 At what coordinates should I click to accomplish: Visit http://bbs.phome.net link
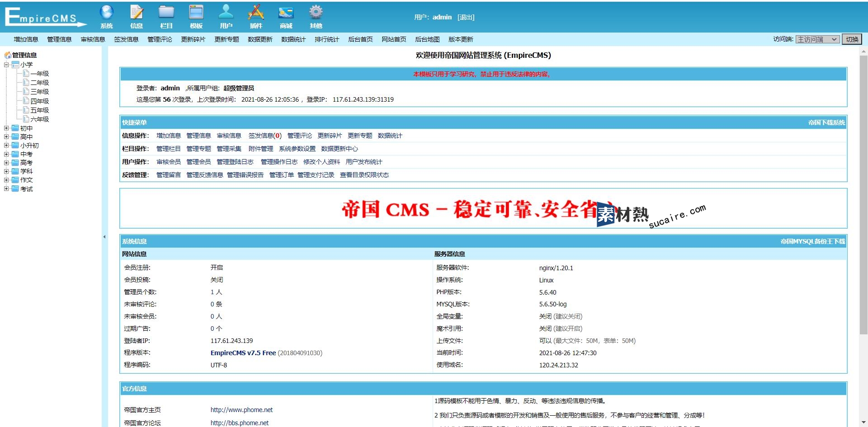(x=240, y=423)
